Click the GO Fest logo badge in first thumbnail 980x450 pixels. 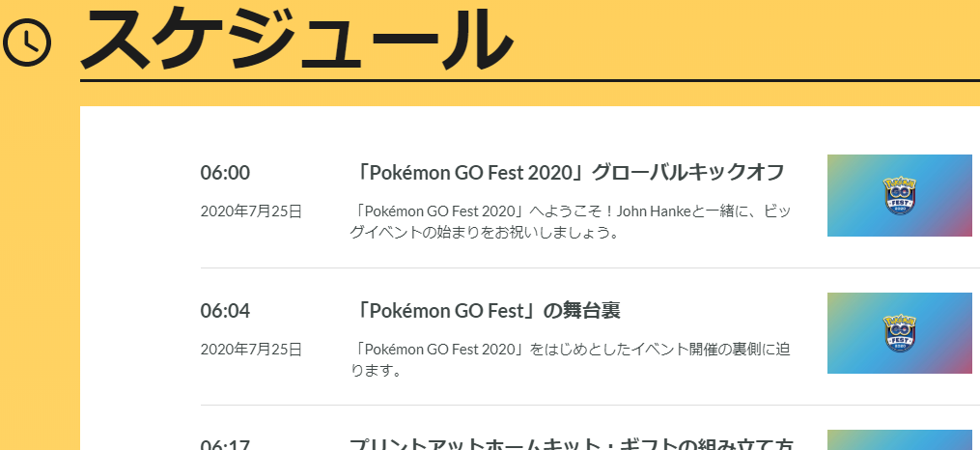tap(899, 196)
